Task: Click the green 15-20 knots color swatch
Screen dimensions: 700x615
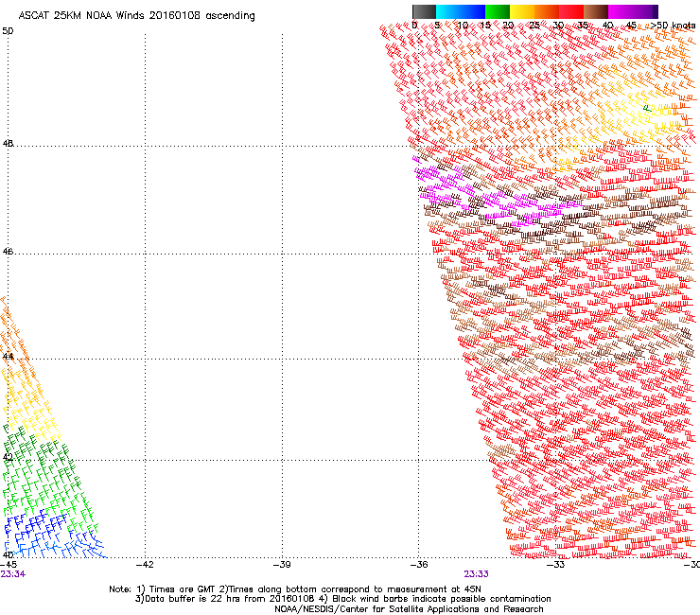Action: tap(498, 11)
